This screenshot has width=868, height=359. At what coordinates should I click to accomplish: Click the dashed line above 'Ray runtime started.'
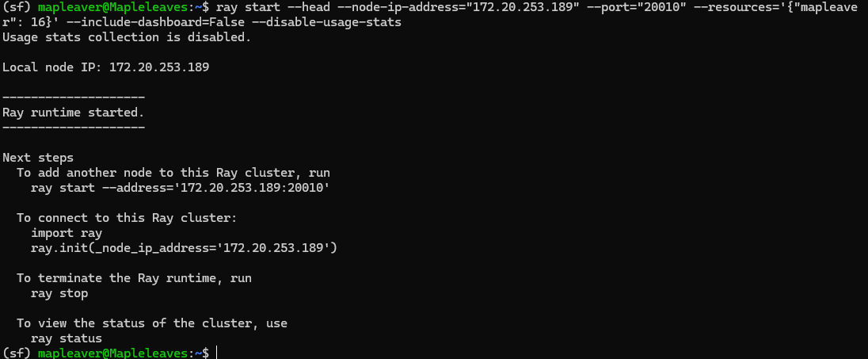pos(74,97)
